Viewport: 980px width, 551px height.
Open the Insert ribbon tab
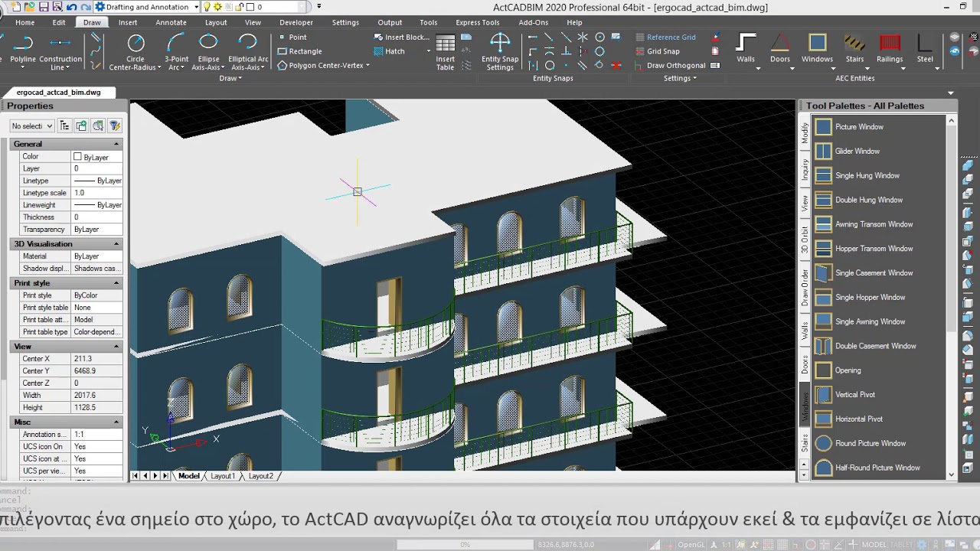tap(128, 22)
